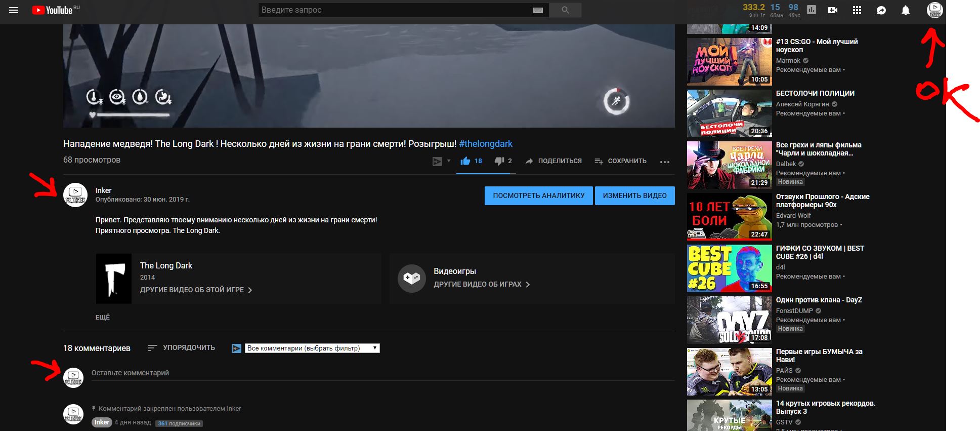Open the Чарли и шоколадная фабрика thumbnail
Screen dimensions: 980x431
coord(730,165)
